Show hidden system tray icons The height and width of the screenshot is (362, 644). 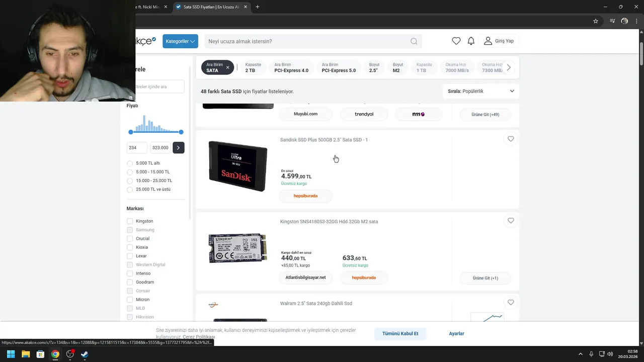tap(581, 354)
